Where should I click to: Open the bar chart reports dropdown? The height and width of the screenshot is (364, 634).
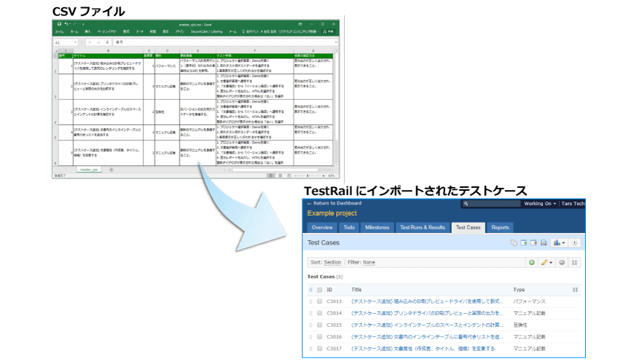pyautogui.click(x=559, y=243)
